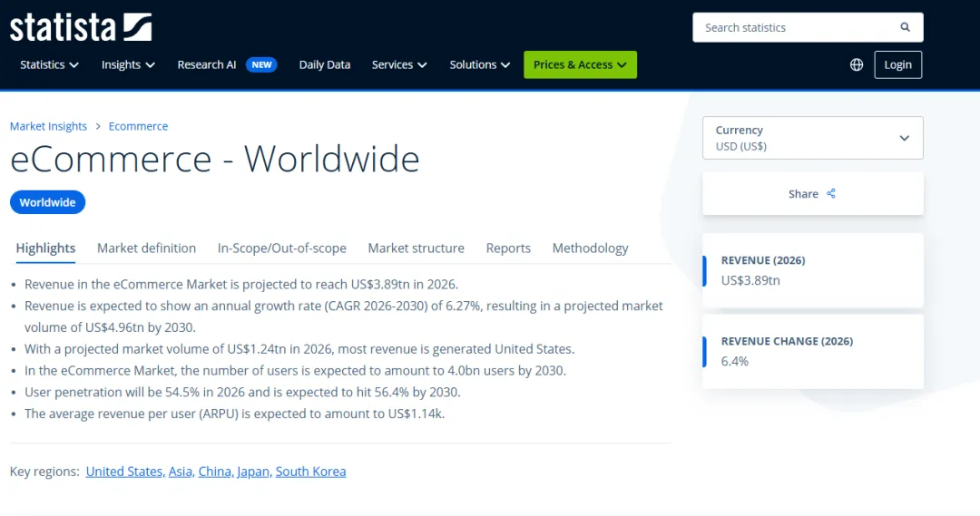Image resolution: width=980 pixels, height=516 pixels.
Task: Expand the Insights dropdown menu
Action: point(128,65)
